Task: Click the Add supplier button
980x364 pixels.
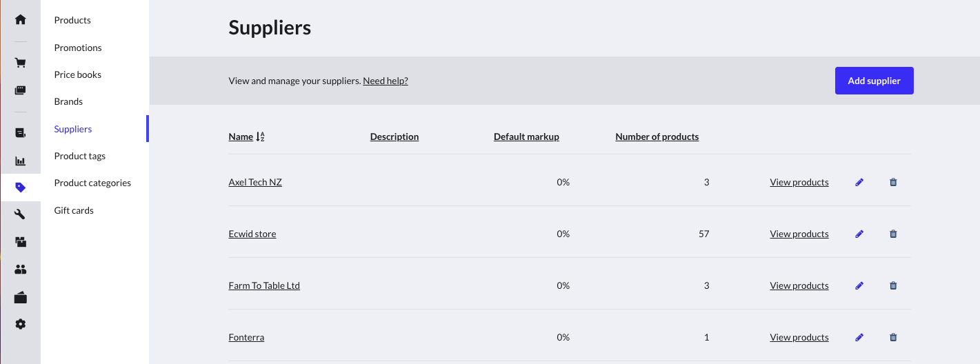Action: coord(874,81)
